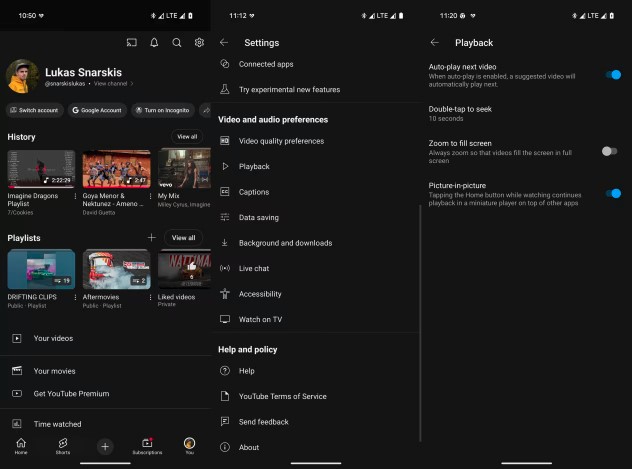
Task: Enable Zoom to fill screen switch
Action: pyautogui.click(x=609, y=151)
